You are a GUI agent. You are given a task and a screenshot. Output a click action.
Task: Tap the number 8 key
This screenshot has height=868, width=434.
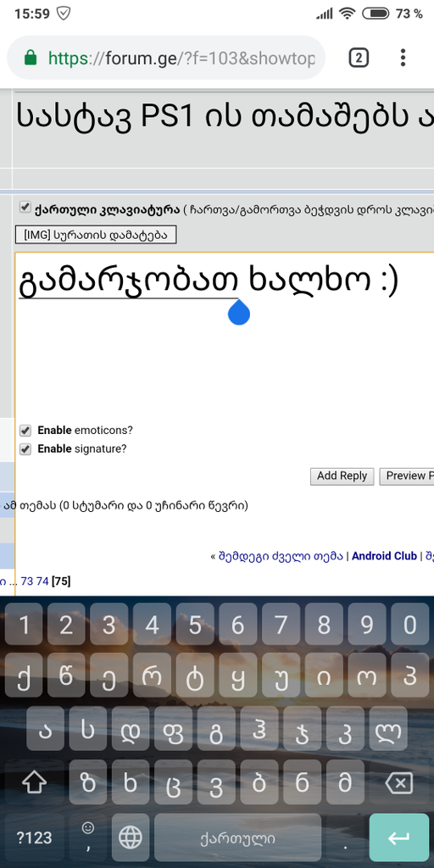tap(324, 625)
